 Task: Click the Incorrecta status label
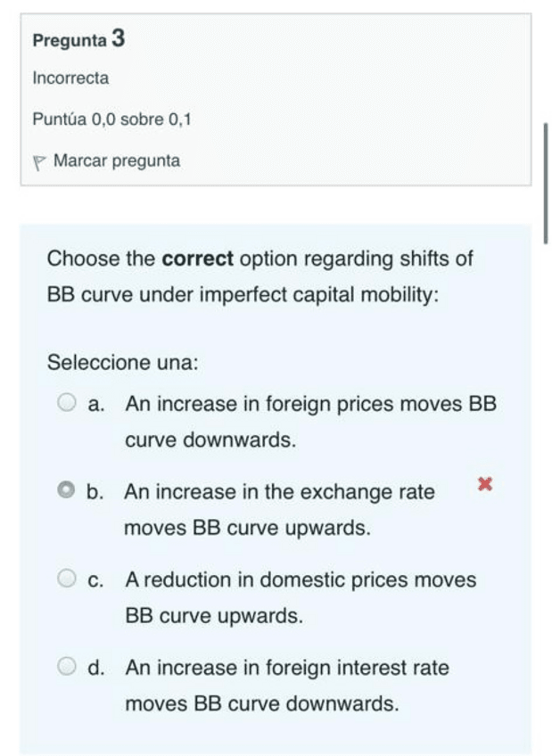pyautogui.click(x=70, y=78)
